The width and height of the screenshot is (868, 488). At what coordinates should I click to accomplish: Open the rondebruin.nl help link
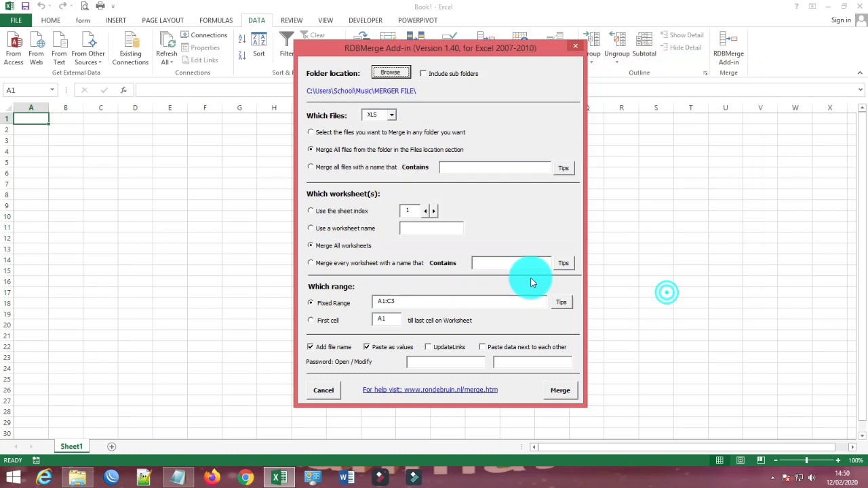coord(430,390)
